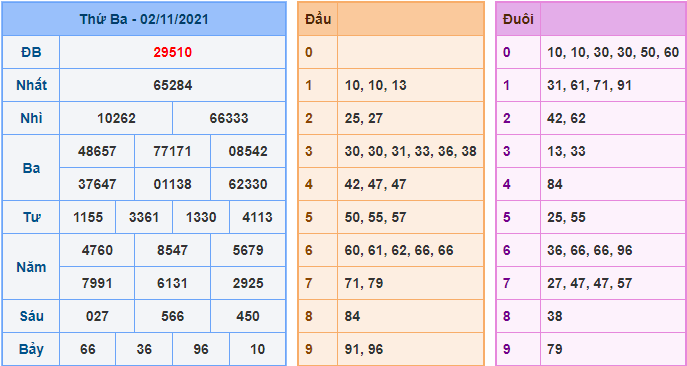The image size is (687, 366).
Task: Select Đuôi values 10, 10, 30, 30, 50, 60
Action: click(613, 53)
